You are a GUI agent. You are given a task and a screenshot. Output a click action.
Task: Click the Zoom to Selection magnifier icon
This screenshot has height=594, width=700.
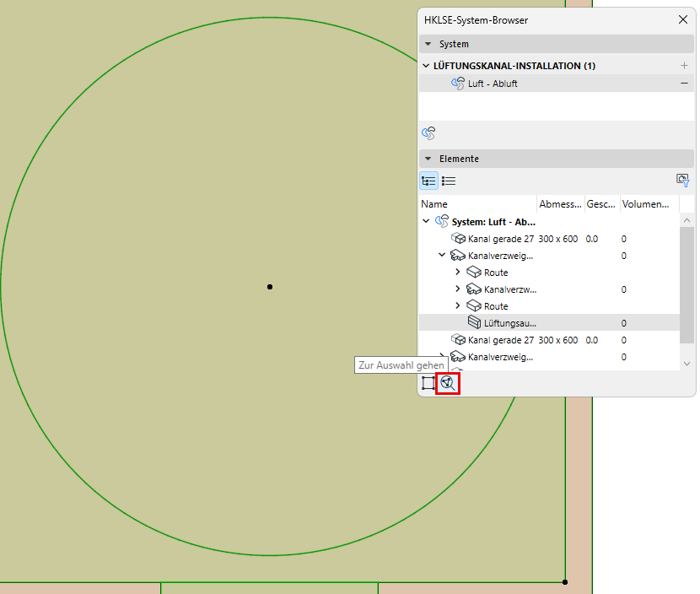coord(447,383)
